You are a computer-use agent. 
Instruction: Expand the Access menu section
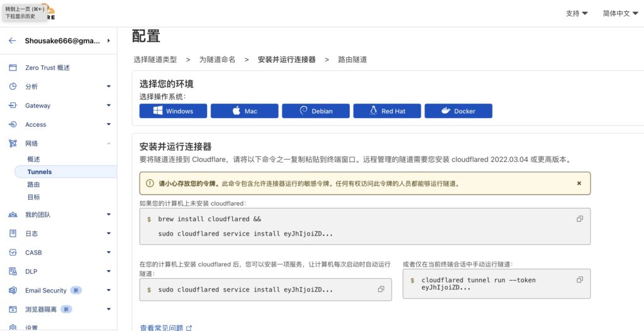tap(108, 124)
